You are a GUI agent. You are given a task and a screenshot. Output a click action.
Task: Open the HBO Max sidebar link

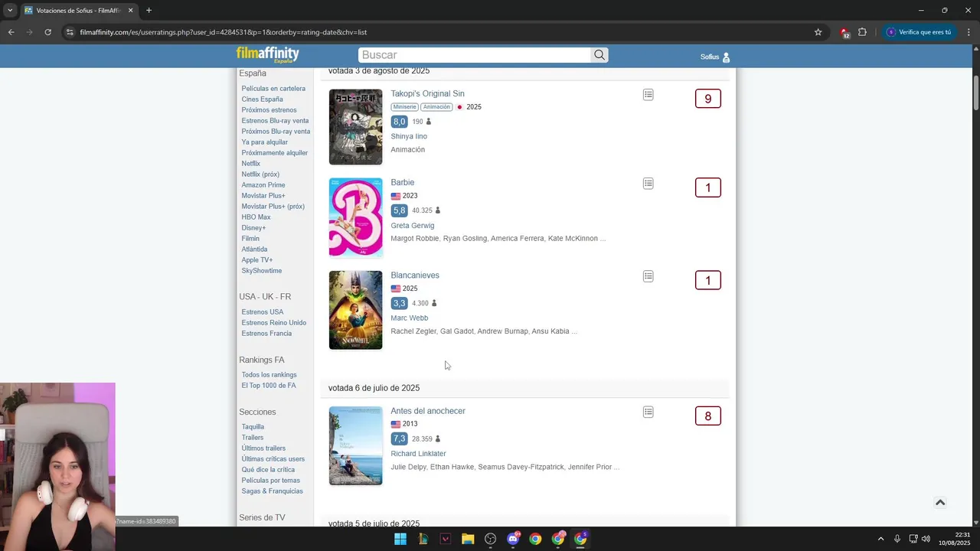[256, 217]
